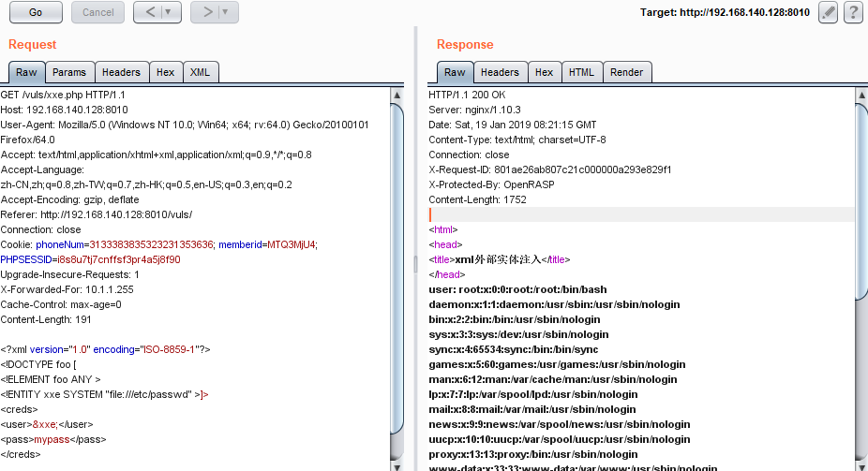Open the Request XML tab
Viewport: 868px width, 471px height.
(x=200, y=72)
